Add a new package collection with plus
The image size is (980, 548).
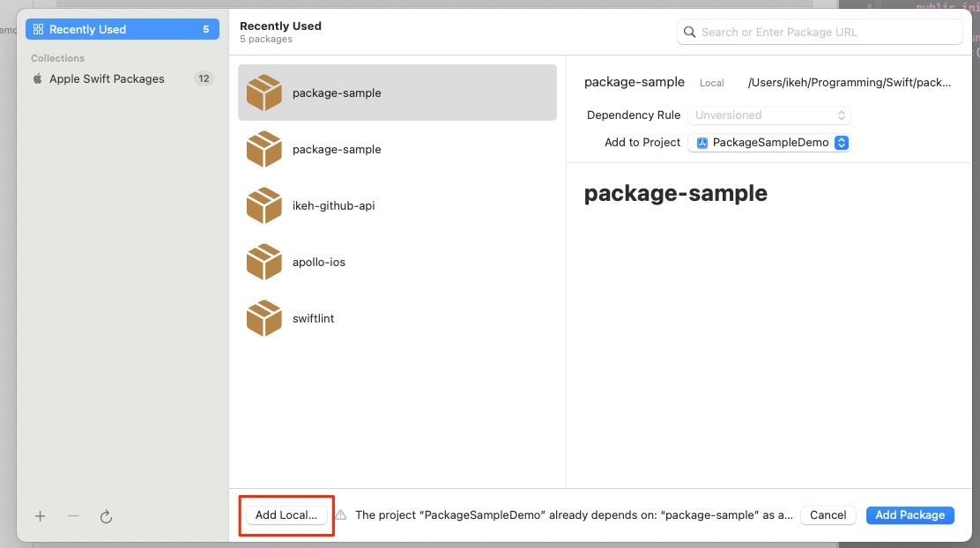pyautogui.click(x=40, y=516)
